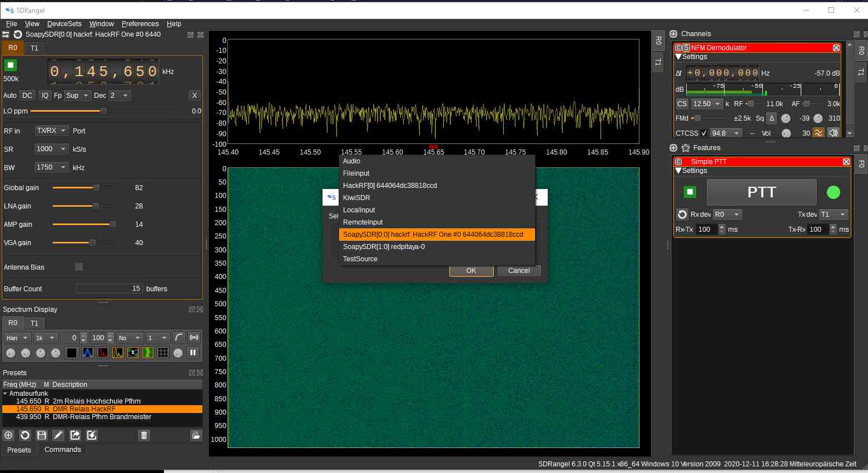
Task: Enable the green waterfall display icon
Action: click(x=147, y=352)
